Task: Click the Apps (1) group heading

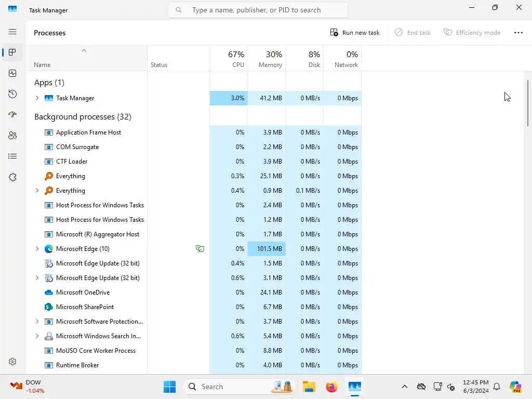Action: point(49,83)
